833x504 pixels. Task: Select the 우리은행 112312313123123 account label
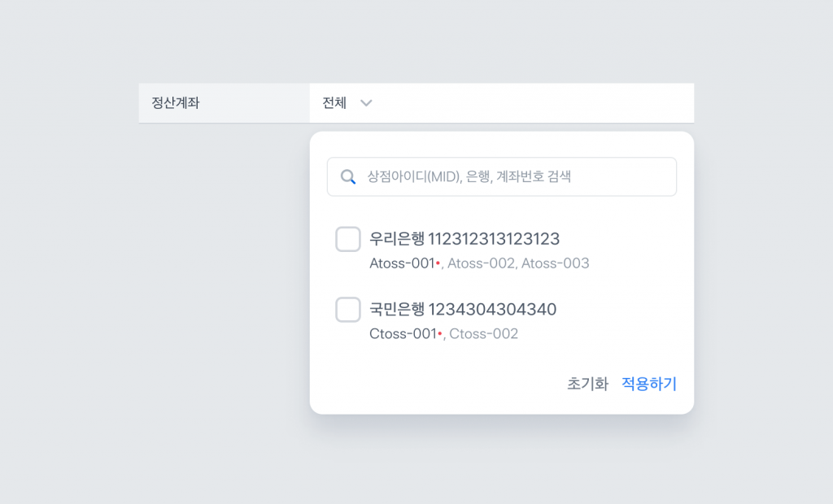(x=464, y=239)
